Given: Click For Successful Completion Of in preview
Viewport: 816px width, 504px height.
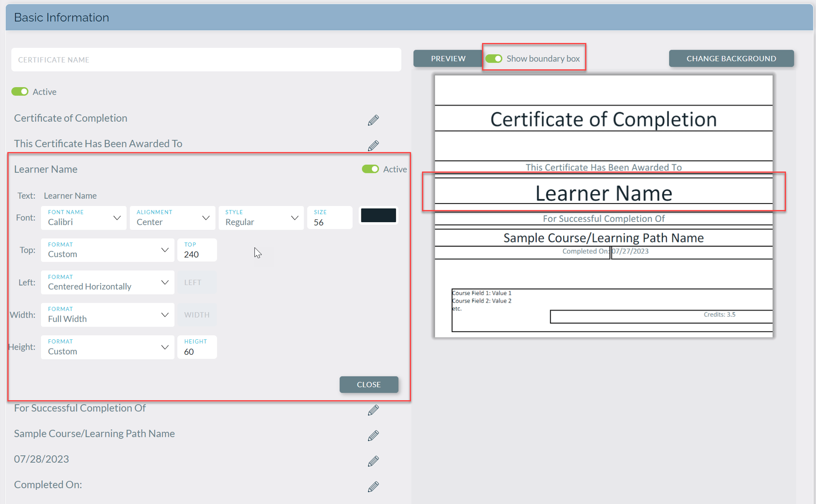Looking at the screenshot, I should tap(604, 218).
